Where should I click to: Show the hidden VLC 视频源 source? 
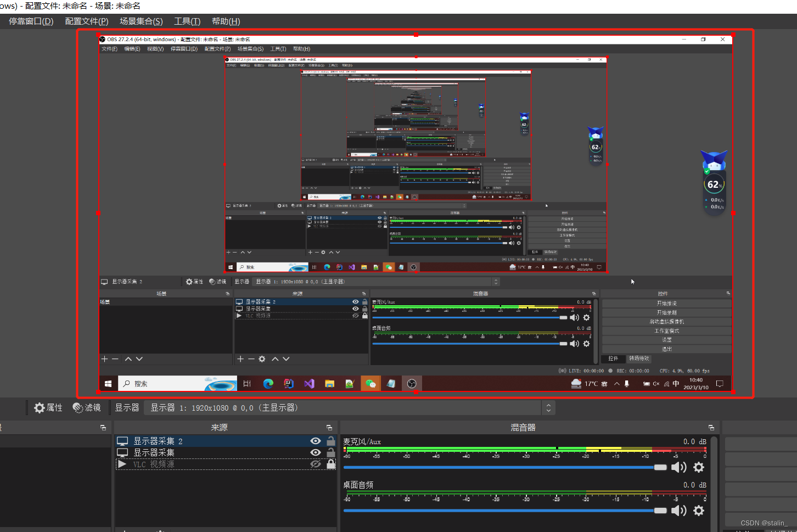316,464
